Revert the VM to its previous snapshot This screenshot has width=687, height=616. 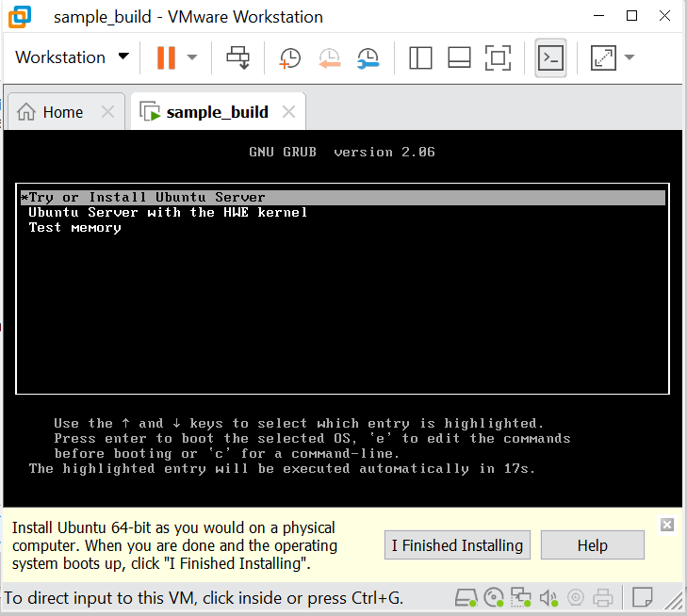click(x=329, y=57)
